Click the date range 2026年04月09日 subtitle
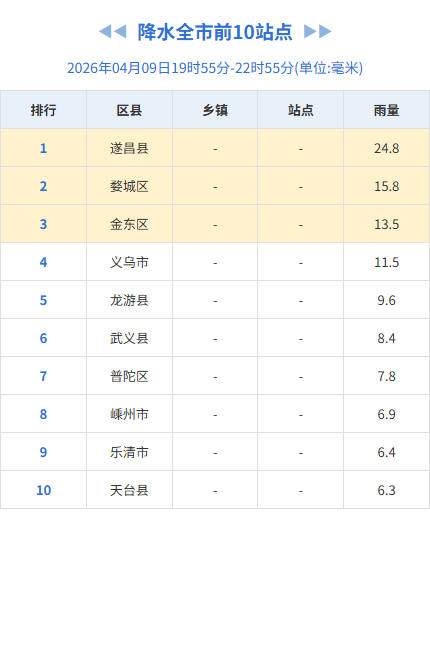The height and width of the screenshot is (650, 430). (x=215, y=68)
